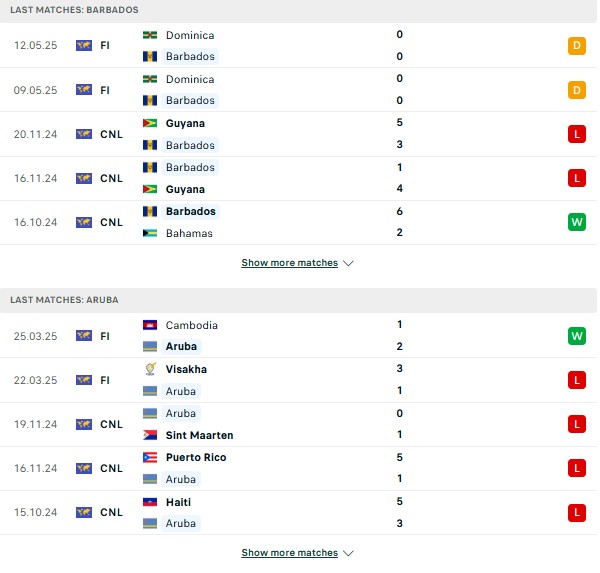Click the Puerto Rico flag icon
This screenshot has width=600, height=573.
click(x=150, y=457)
